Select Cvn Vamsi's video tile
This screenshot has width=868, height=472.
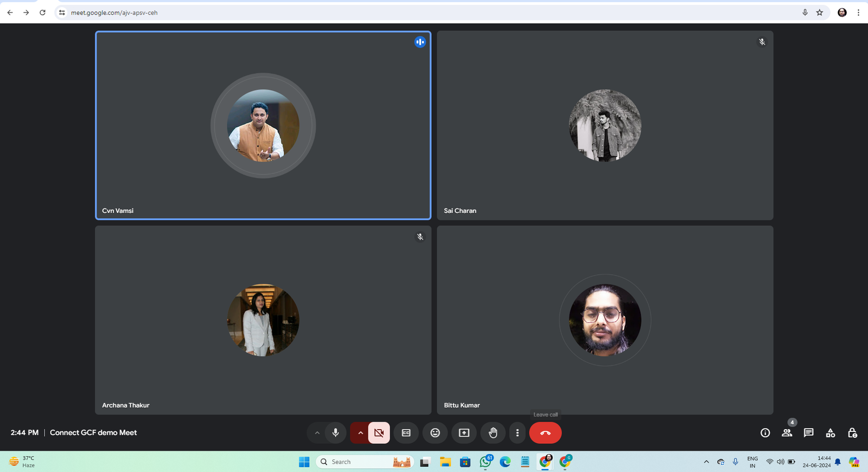click(x=263, y=125)
